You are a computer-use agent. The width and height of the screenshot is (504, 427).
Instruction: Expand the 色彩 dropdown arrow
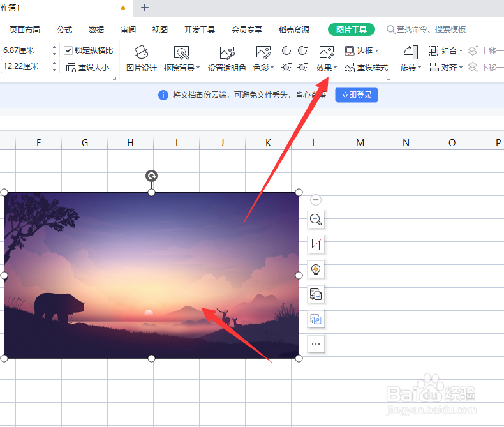click(x=272, y=68)
